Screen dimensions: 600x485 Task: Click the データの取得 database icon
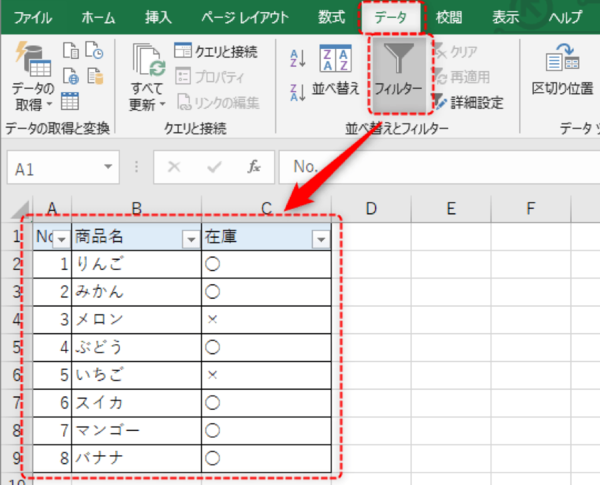pos(33,59)
